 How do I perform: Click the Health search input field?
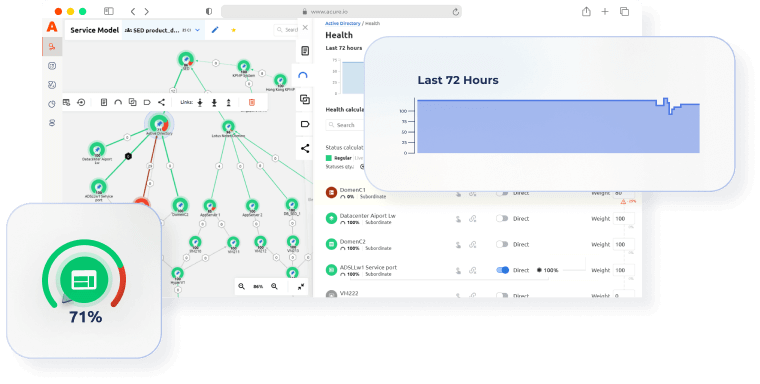click(345, 125)
